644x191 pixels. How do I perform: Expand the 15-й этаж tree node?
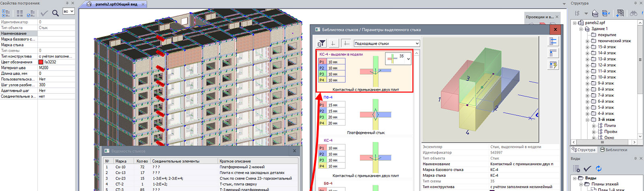point(587,47)
